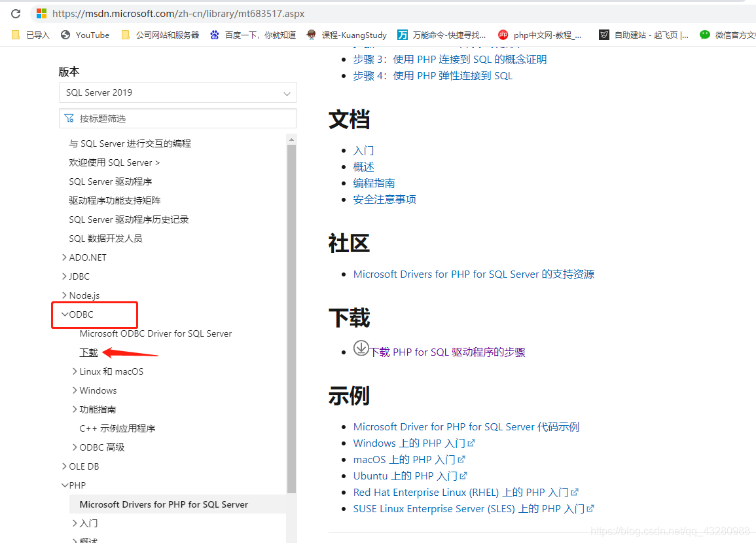Click the browser reload icon
756x543 pixels.
[16, 14]
